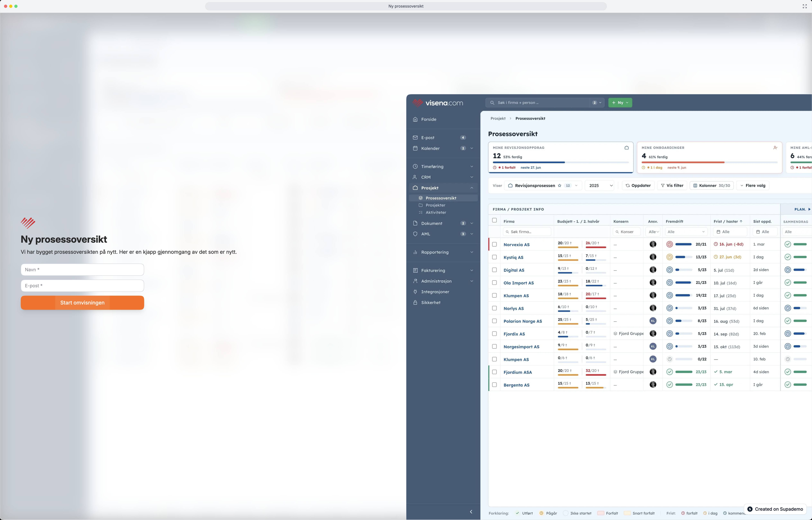Click the Integrasjoner plug icon
This screenshot has height=520, width=812.
coord(415,292)
